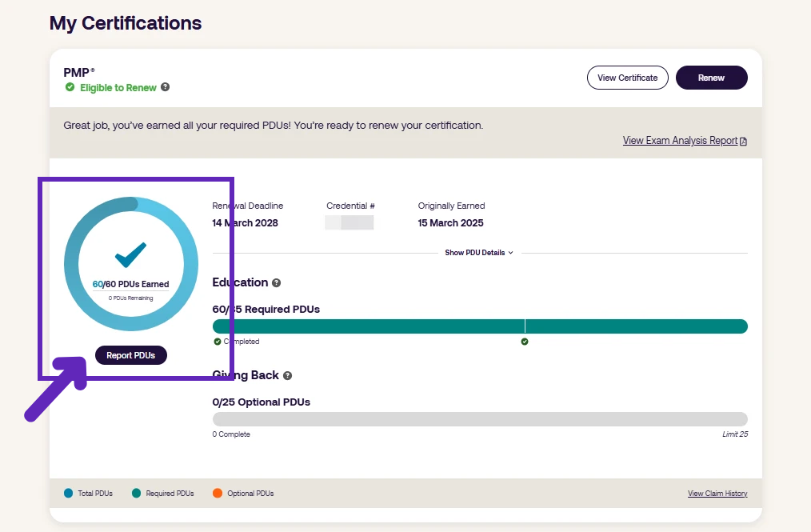Click the large checkmark inside the PDU ring
Screen dimensions: 811x532
130,254
